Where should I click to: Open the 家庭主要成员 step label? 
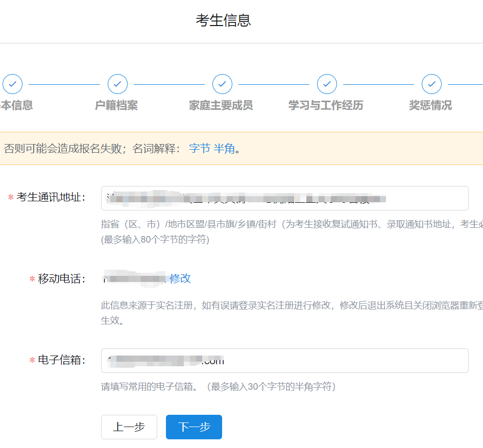click(x=221, y=105)
